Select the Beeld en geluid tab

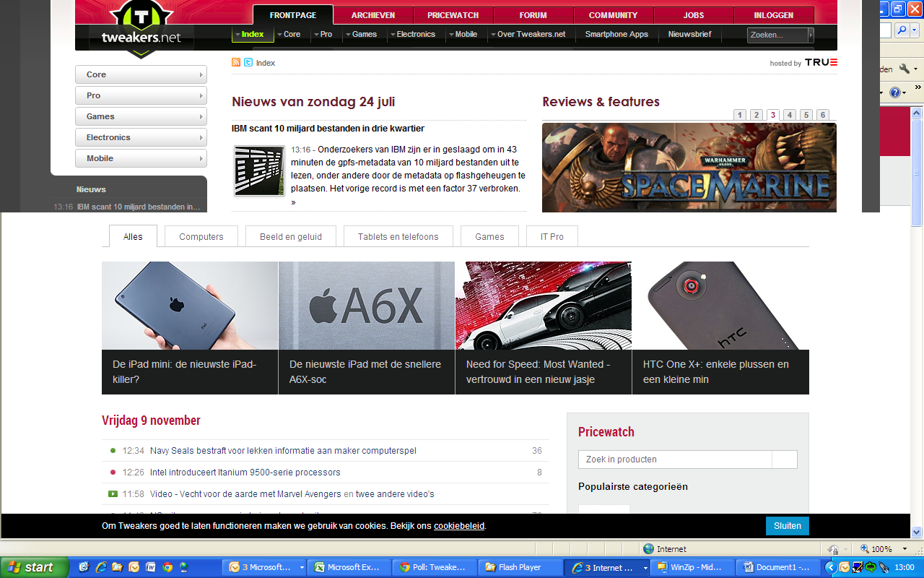coord(291,236)
